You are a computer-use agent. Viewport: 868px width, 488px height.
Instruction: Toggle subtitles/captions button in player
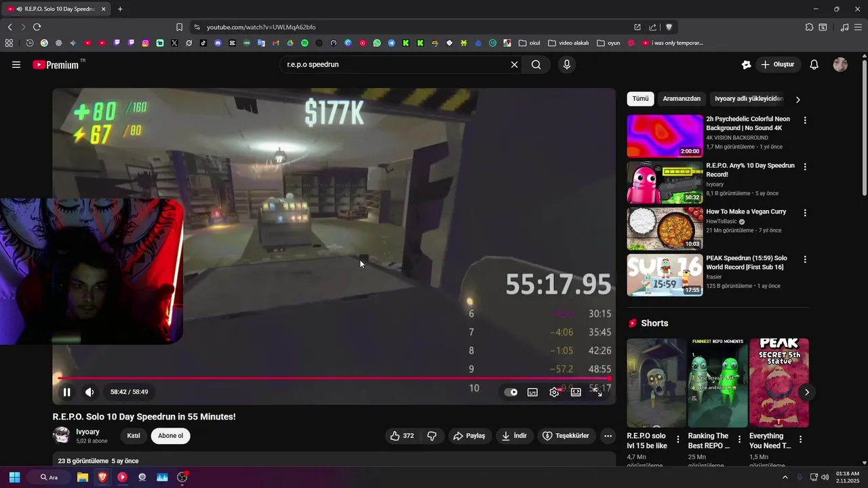pos(533,392)
